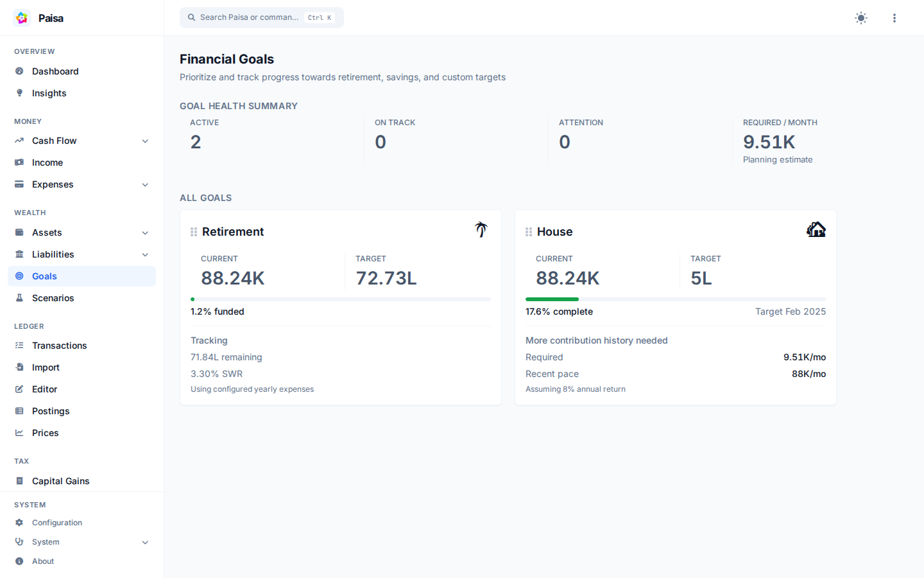Navigate to Transactions in the sidebar
The width and height of the screenshot is (924, 578).
[x=81, y=346]
